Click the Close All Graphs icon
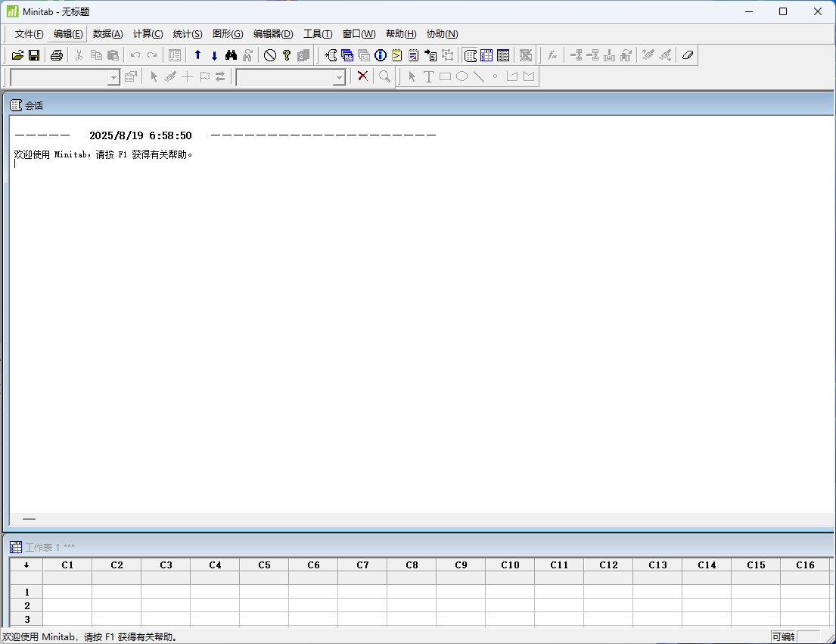Viewport: 836px width, 644px height. (526, 55)
